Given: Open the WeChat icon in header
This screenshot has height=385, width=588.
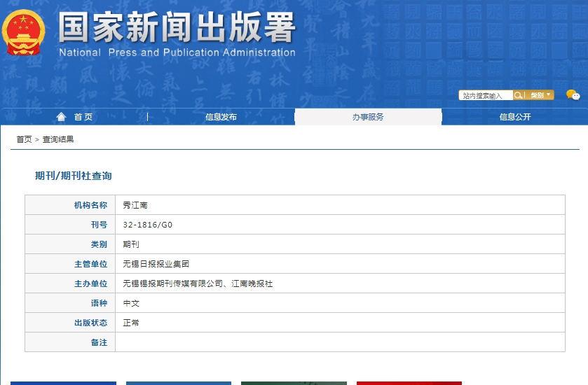Looking at the screenshot, I should click(x=573, y=95).
